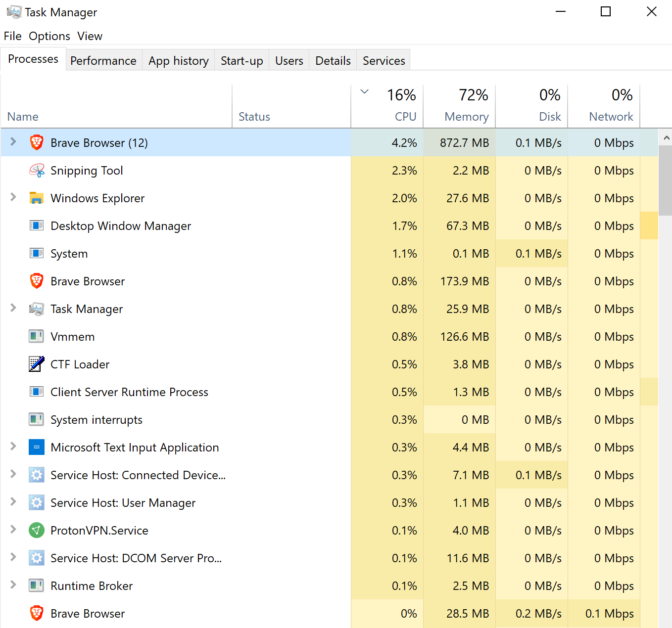
Task: Click the Windows Explorer folder icon
Action: [37, 198]
